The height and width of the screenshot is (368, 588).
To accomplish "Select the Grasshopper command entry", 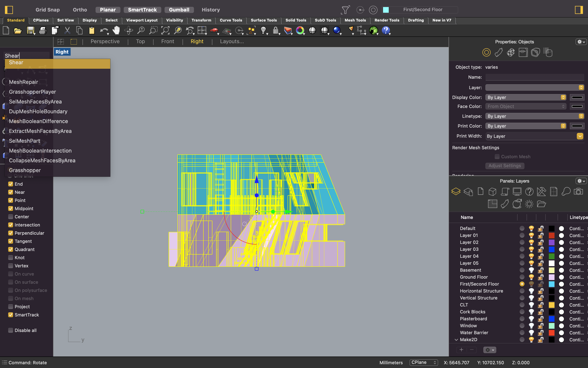I will (x=25, y=170).
